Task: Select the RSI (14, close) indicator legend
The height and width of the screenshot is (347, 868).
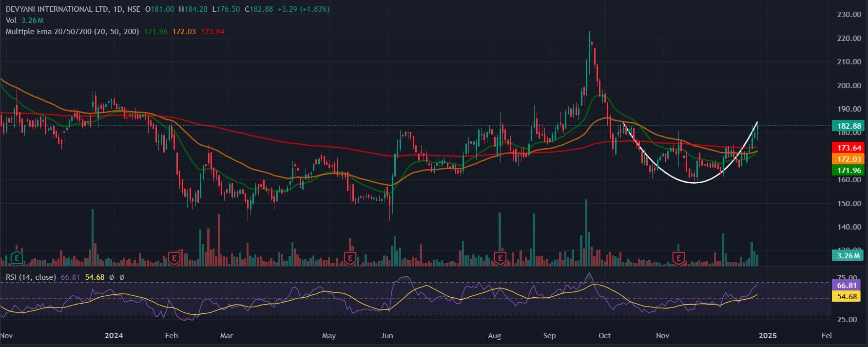Action: [31, 277]
